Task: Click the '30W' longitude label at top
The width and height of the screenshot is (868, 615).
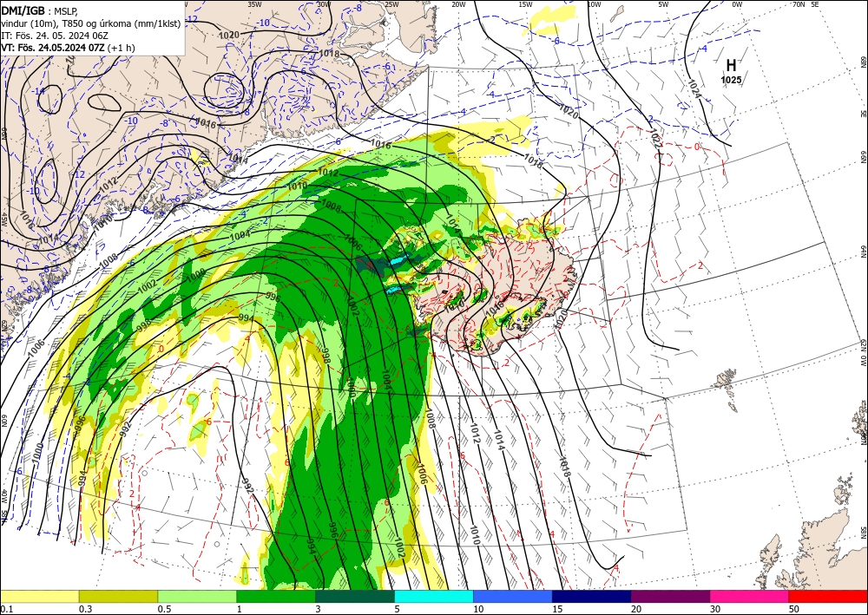Action: [x=324, y=4]
